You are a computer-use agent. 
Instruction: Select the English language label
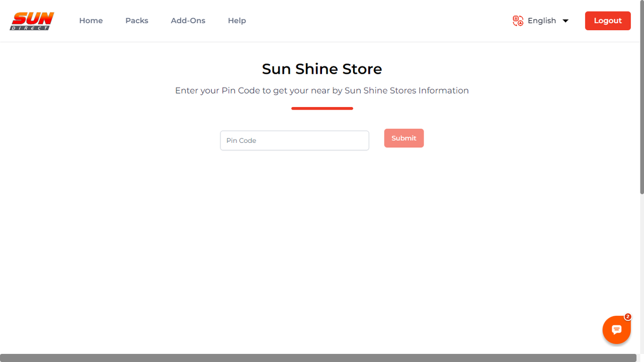(542, 21)
